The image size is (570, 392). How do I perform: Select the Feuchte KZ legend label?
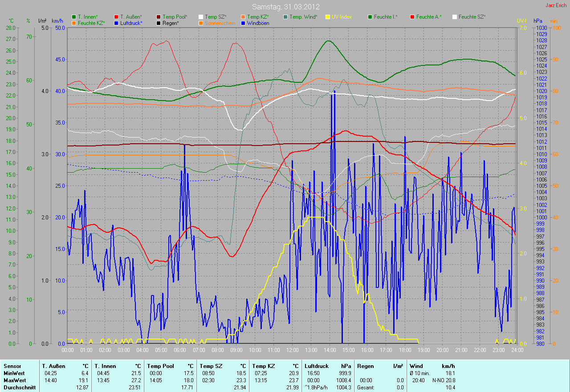[x=91, y=23]
